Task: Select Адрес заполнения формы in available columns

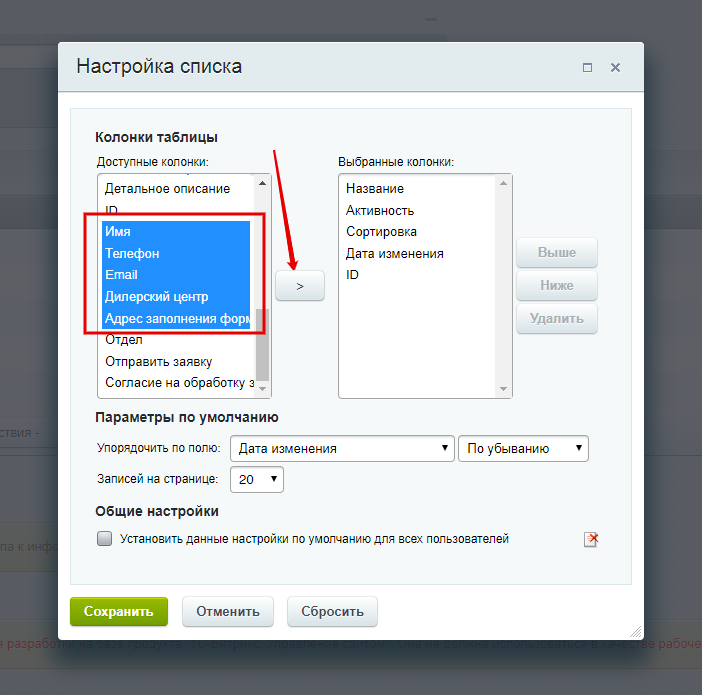Action: pos(176,318)
